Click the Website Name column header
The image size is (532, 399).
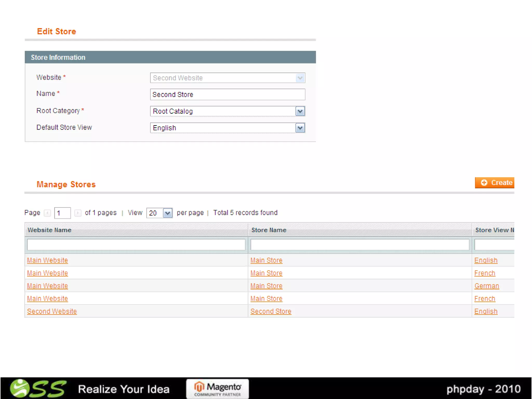[x=49, y=230]
